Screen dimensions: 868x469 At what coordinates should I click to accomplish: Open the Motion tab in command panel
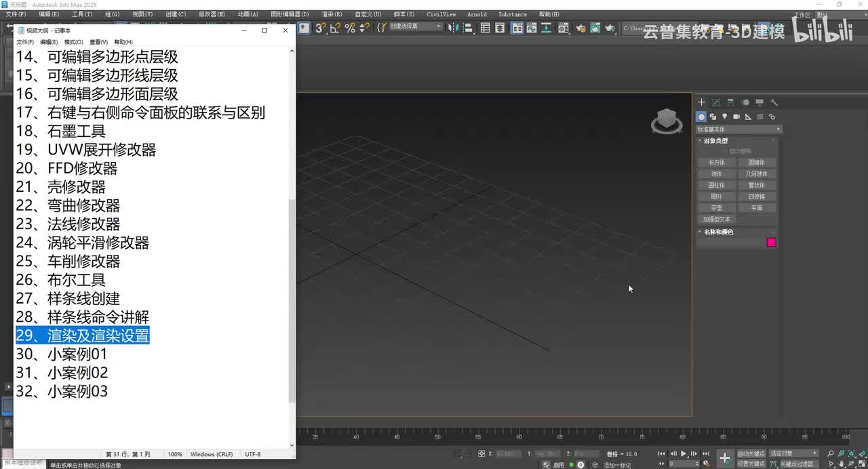(745, 102)
